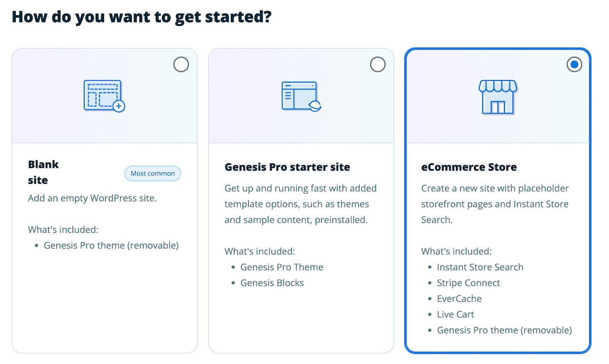609x364 pixels.
Task: Click the Blank site heading
Action: click(44, 172)
